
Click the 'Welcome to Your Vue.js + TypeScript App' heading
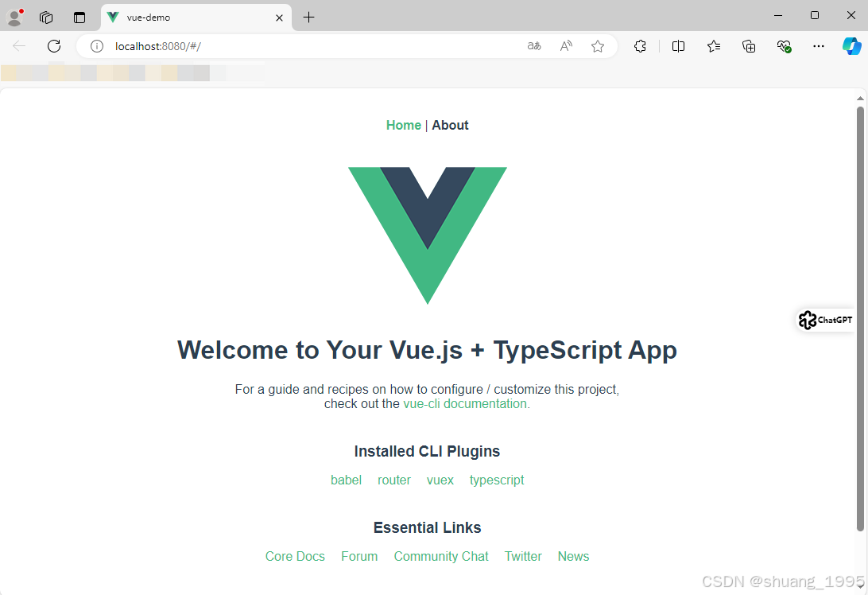[427, 351]
